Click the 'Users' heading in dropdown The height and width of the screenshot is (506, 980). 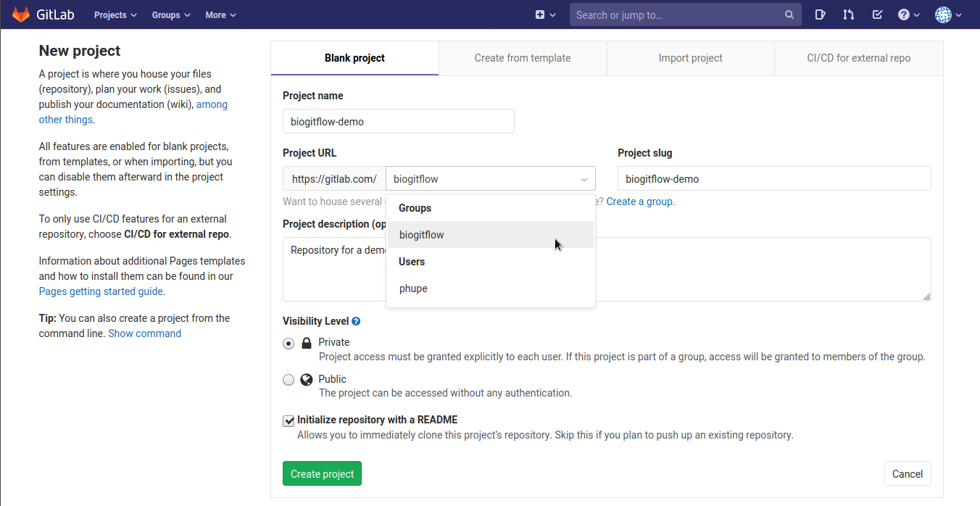(x=412, y=262)
